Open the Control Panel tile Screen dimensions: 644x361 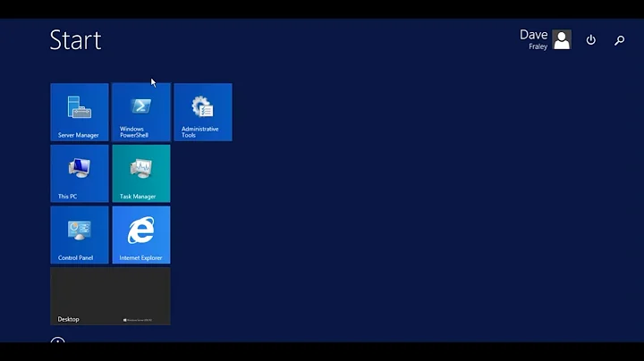coord(80,235)
